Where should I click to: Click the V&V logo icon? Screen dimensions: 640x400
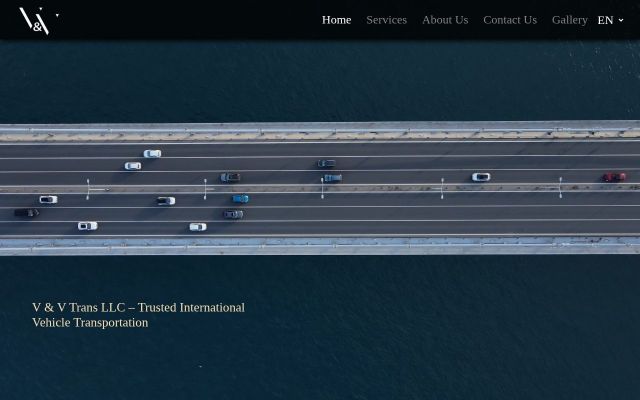pyautogui.click(x=39, y=20)
